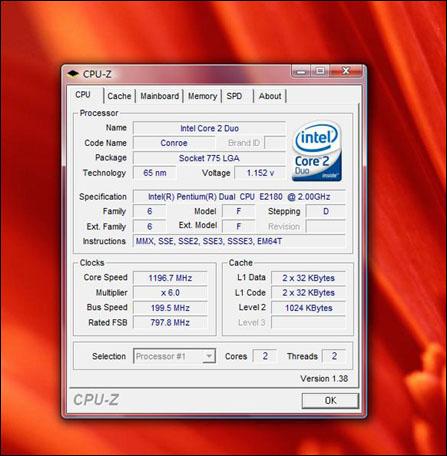This screenshot has height=456, width=447.
Task: Click the Name field showing Intel Core 2 Duo
Action: [x=209, y=128]
